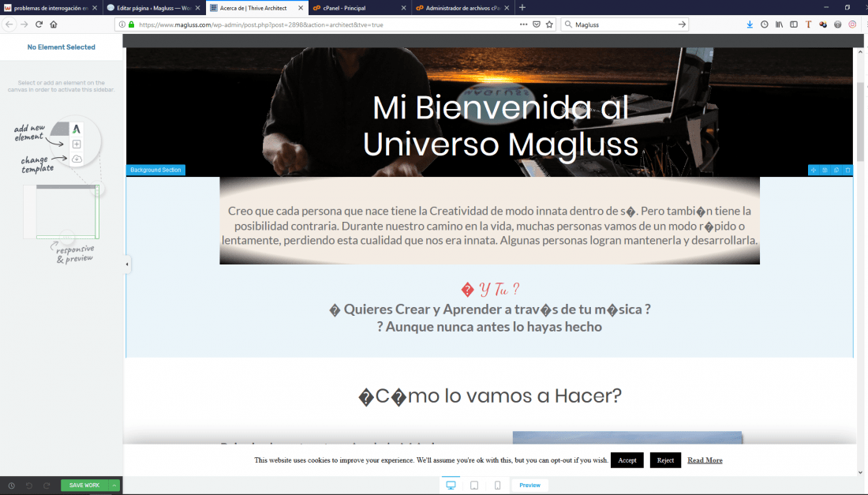Open the browser downloads arrow icon
Viewport: 868px width, 495px height.
tap(750, 24)
